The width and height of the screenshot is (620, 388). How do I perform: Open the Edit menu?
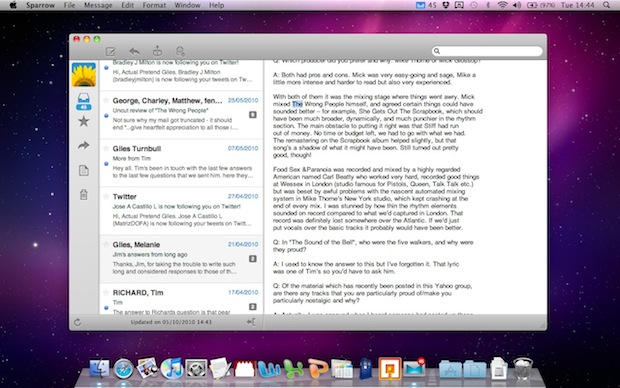(127, 5)
